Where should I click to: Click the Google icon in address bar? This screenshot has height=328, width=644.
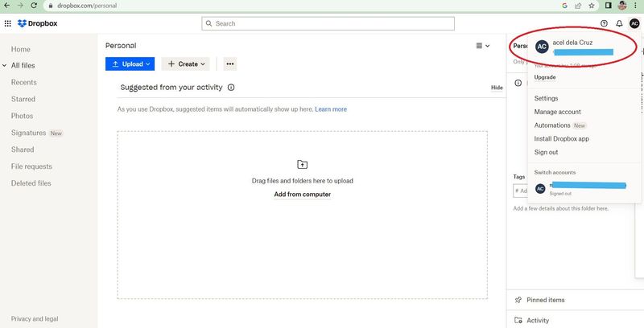click(565, 6)
